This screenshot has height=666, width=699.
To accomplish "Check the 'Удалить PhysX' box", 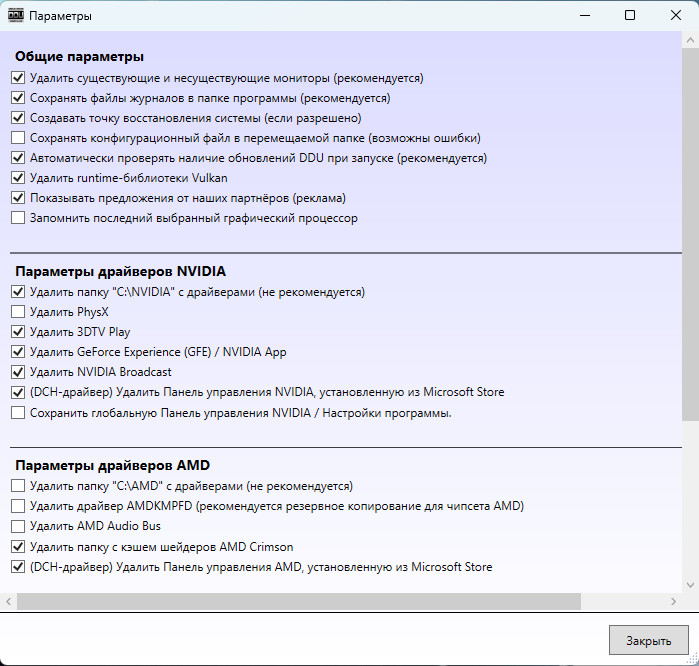I will click(18, 312).
